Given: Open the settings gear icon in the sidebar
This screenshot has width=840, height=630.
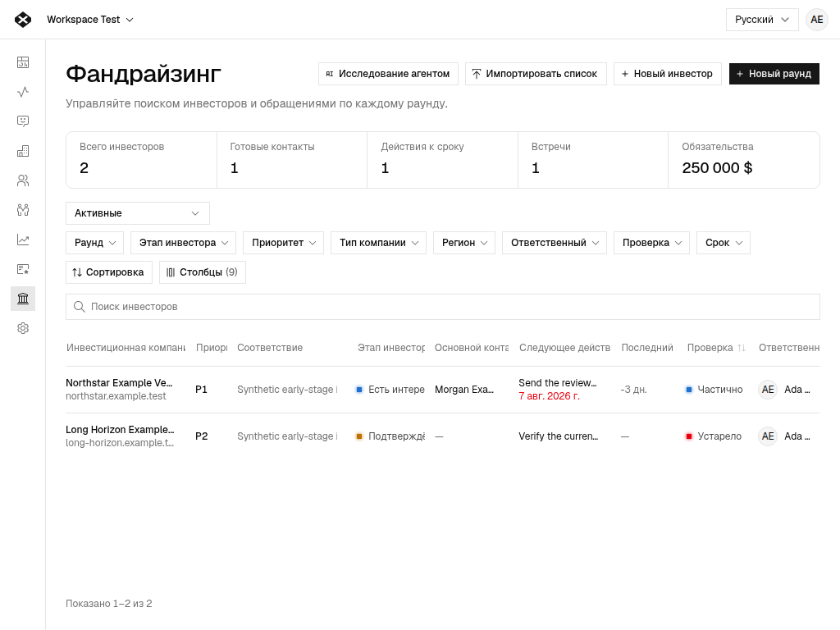Looking at the screenshot, I should tap(23, 328).
